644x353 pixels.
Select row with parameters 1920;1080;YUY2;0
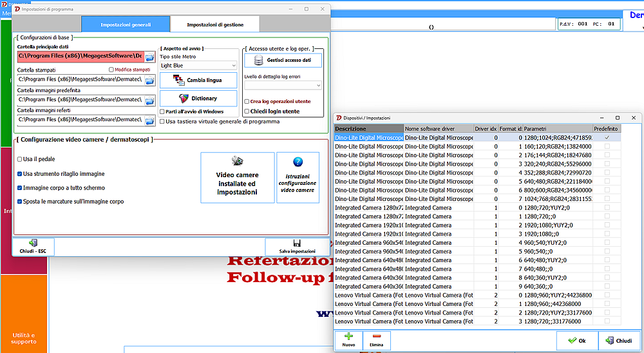click(x=478, y=225)
